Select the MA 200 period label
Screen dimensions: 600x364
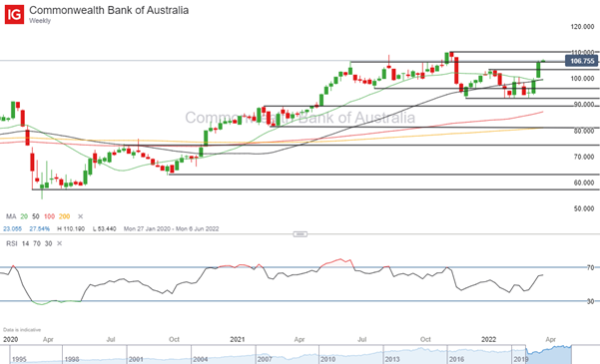coord(64,216)
